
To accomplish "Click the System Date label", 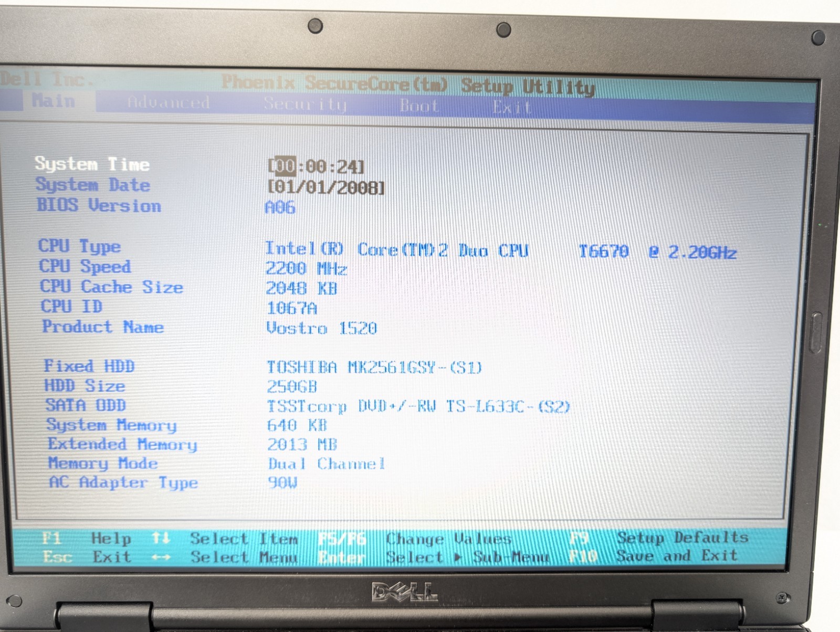I will (x=93, y=185).
